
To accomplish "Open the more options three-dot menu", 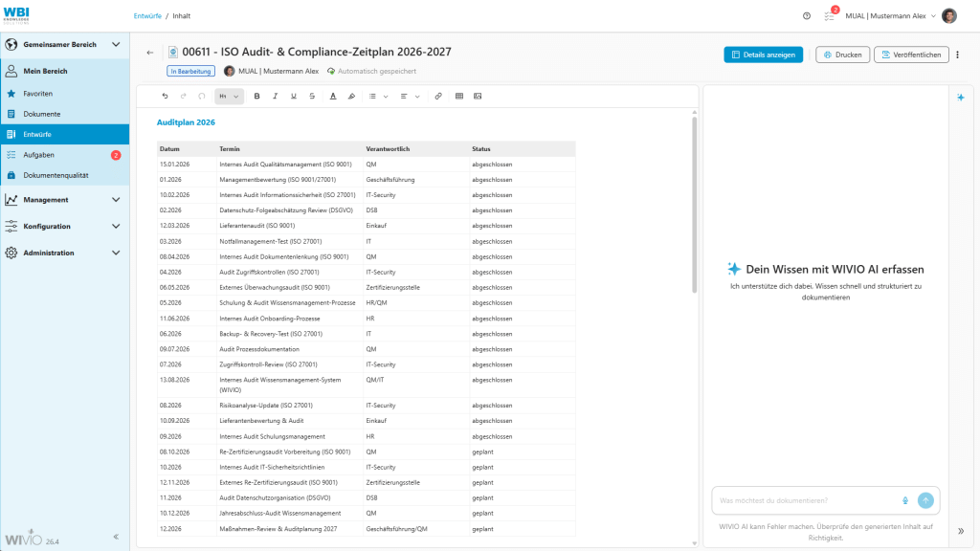I will (x=957, y=55).
